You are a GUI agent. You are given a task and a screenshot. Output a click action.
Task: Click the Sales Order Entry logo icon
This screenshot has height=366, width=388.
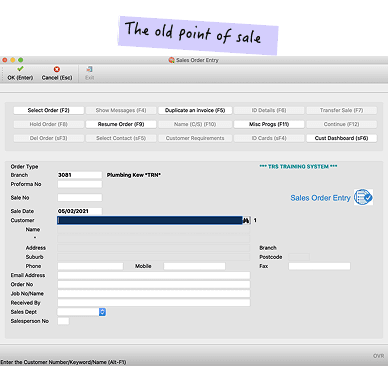(x=363, y=197)
